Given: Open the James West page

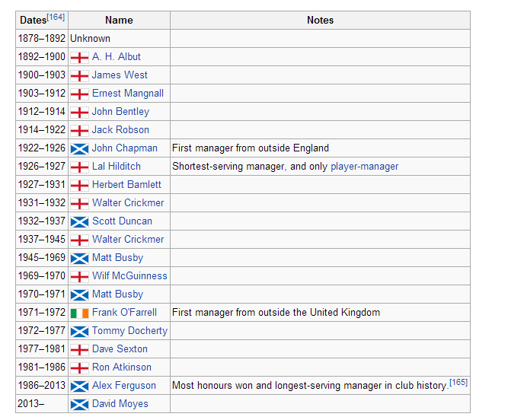Looking at the screenshot, I should tap(120, 75).
